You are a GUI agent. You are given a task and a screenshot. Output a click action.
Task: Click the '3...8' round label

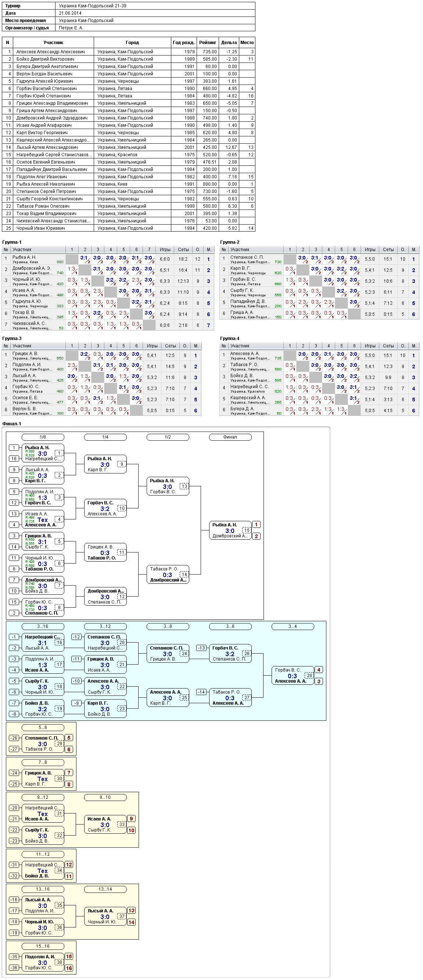point(168,627)
